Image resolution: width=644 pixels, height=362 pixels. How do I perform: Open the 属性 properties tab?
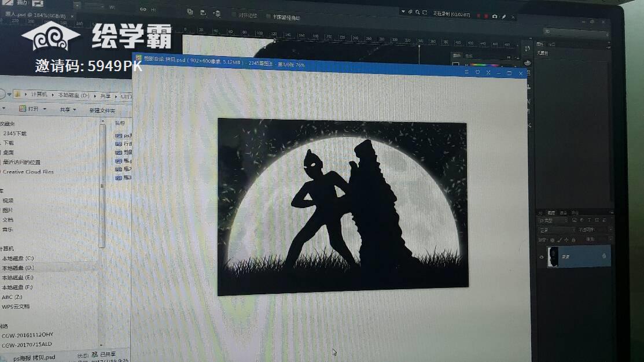pos(540,45)
